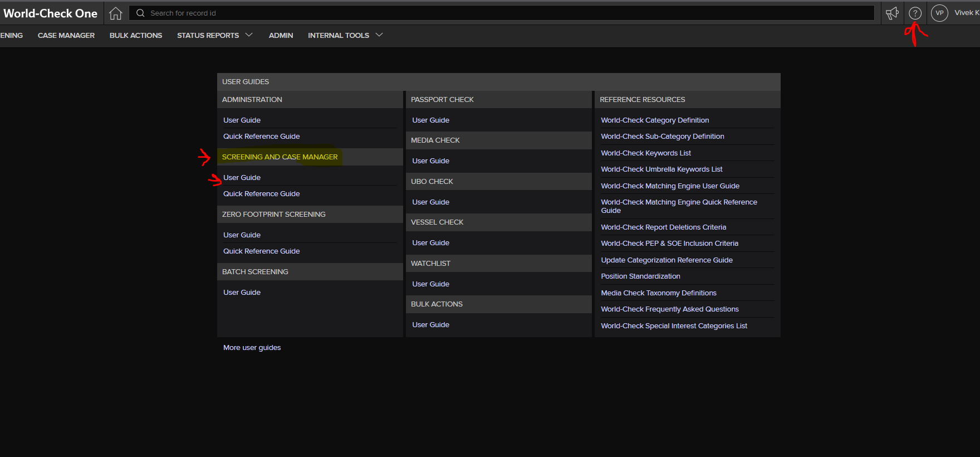
Task: Open Screening and Case Manager User Guide
Action: coord(242,178)
